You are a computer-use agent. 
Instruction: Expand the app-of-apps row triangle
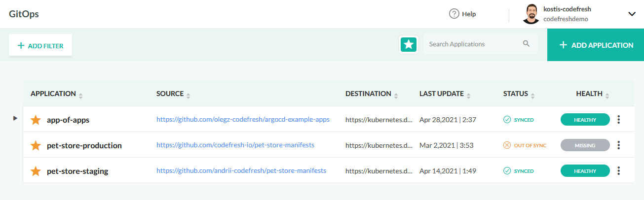[x=15, y=118]
